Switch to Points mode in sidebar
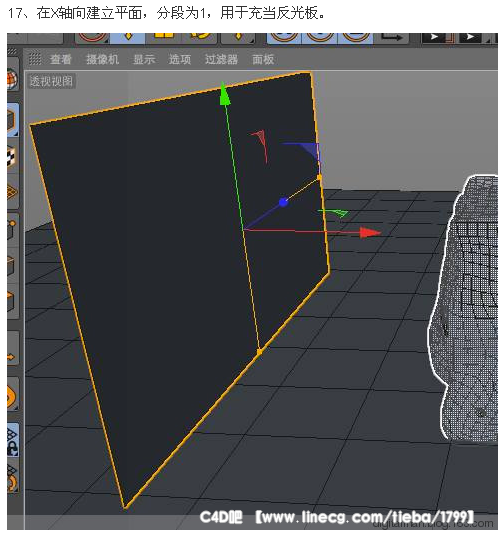 pos(12,230)
